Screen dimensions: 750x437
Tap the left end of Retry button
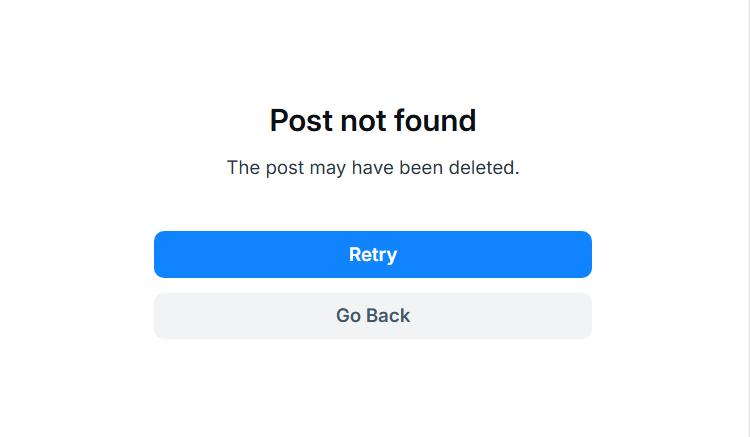click(167, 254)
